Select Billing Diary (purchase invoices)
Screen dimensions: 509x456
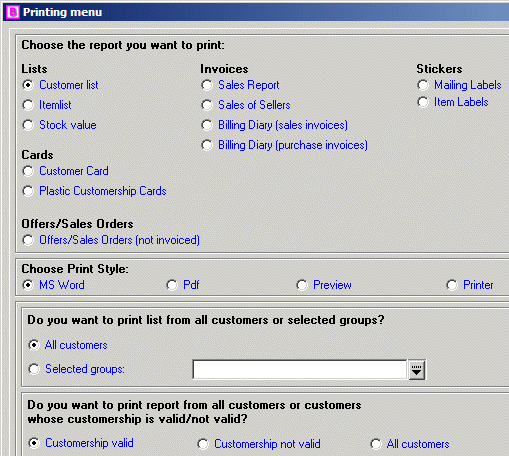[x=207, y=145]
